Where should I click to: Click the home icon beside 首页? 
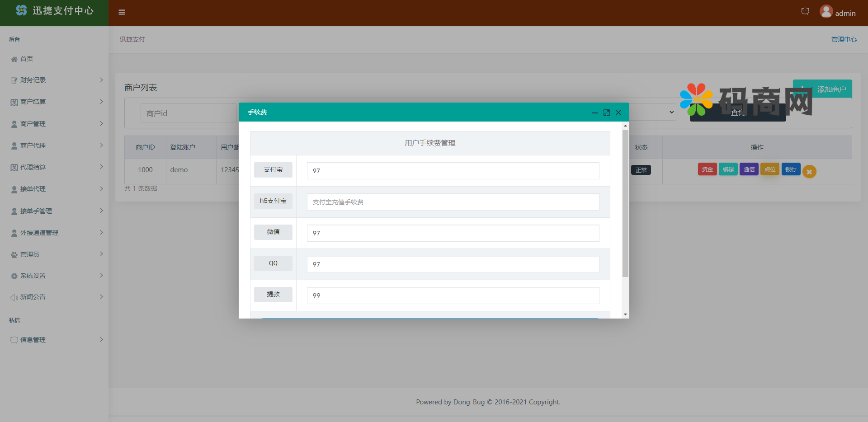(x=14, y=59)
